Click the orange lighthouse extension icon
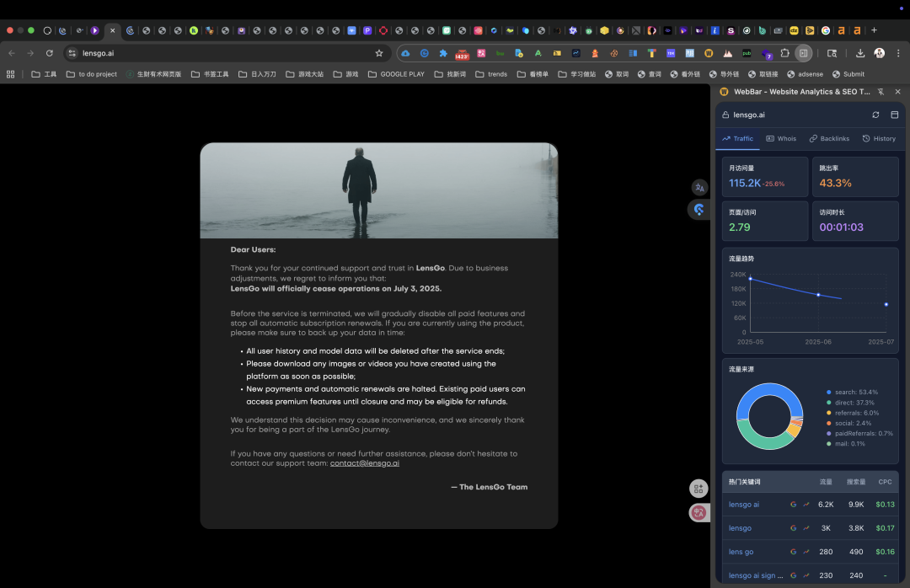 [595, 53]
